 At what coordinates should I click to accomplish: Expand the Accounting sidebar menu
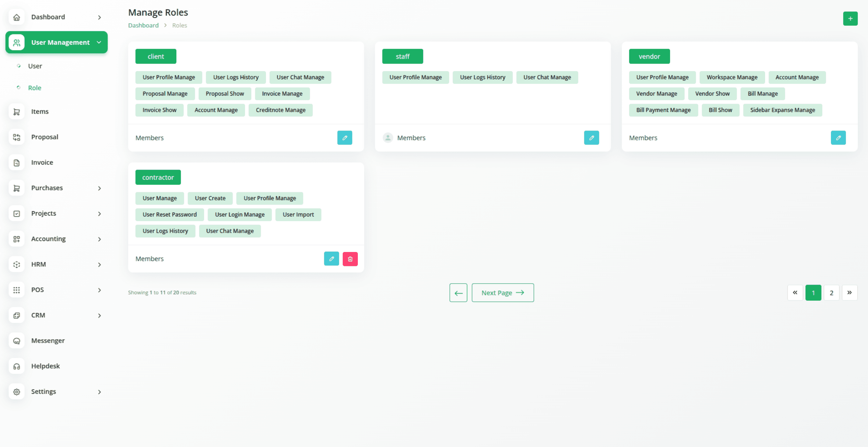click(99, 239)
